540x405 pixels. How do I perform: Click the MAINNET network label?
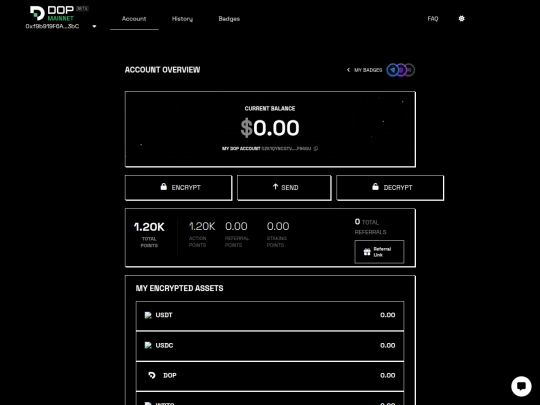(x=61, y=18)
